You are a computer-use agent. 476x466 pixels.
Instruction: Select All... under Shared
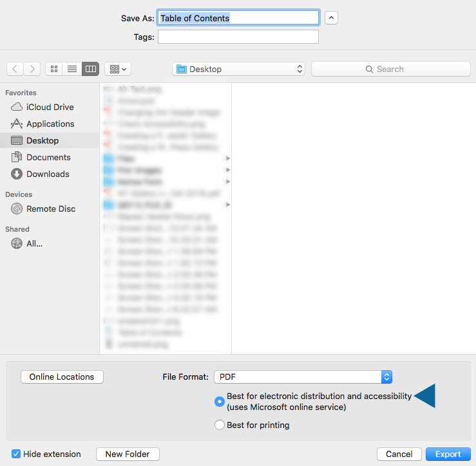tap(50, 243)
